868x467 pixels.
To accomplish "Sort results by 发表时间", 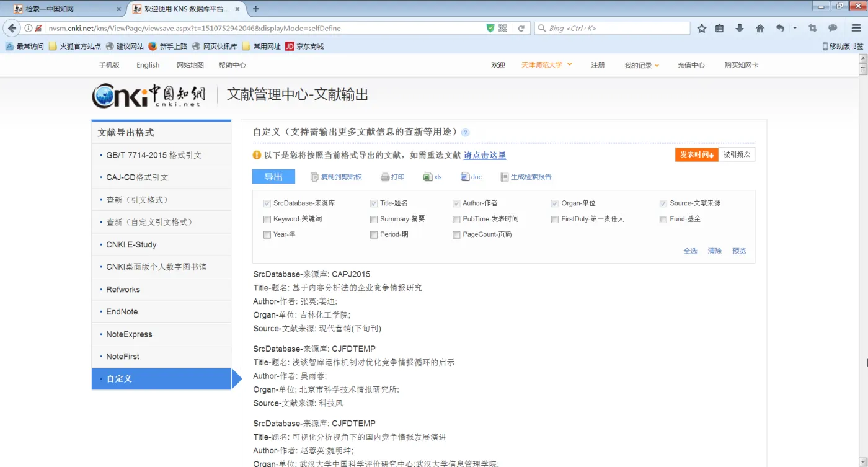I will pyautogui.click(x=697, y=155).
